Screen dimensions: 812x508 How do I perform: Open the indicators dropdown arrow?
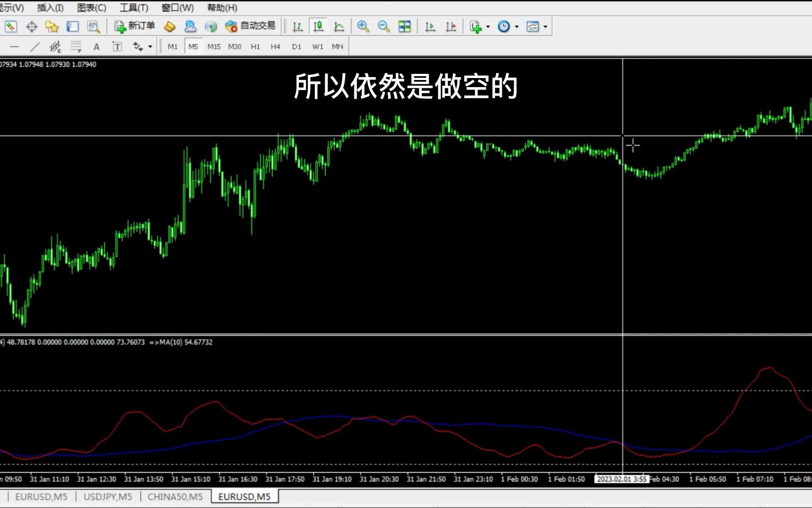(x=489, y=26)
